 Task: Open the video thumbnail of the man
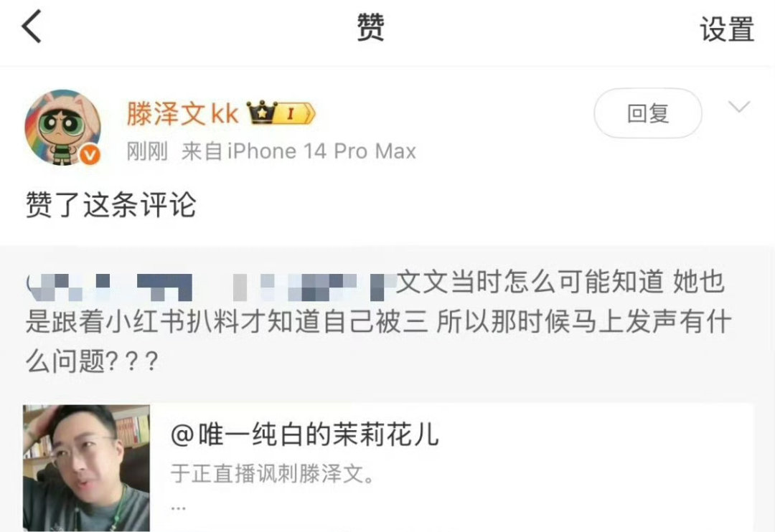coord(87,467)
